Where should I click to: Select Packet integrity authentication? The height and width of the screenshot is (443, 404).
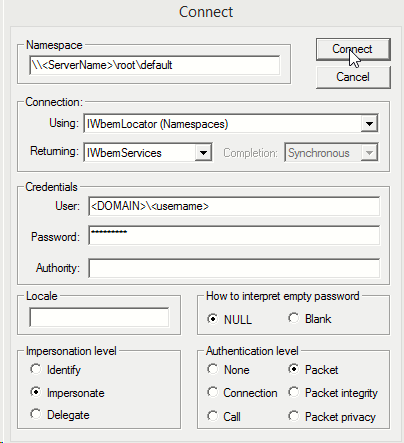(333, 393)
